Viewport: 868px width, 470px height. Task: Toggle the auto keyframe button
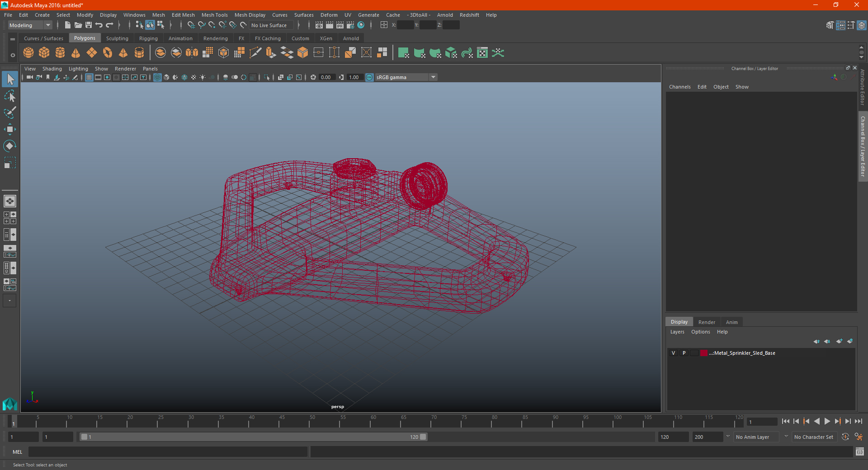tap(845, 437)
